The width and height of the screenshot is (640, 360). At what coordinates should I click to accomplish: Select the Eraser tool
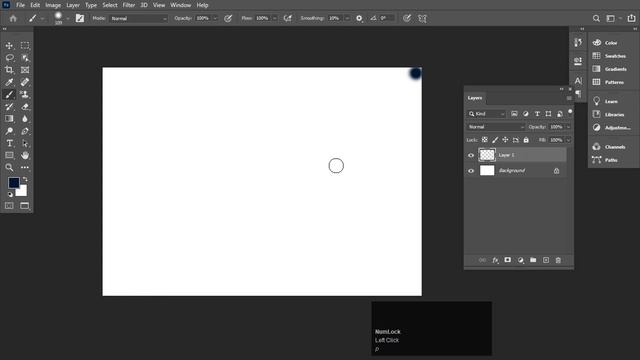coord(25,107)
